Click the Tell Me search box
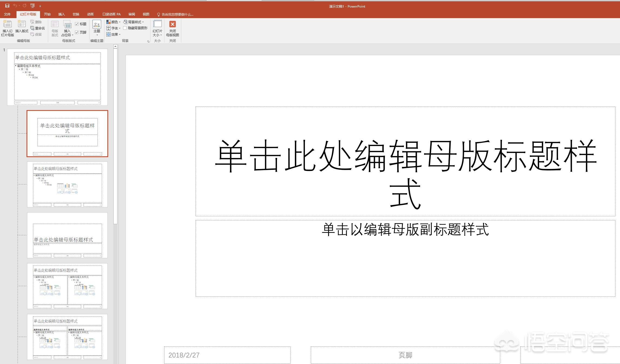 [x=176, y=14]
